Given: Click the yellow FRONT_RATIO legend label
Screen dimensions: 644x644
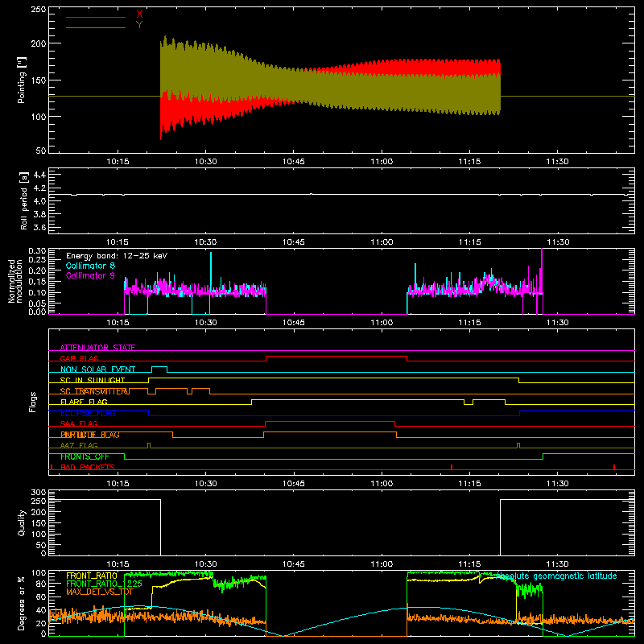Looking at the screenshot, I should pos(92,576).
